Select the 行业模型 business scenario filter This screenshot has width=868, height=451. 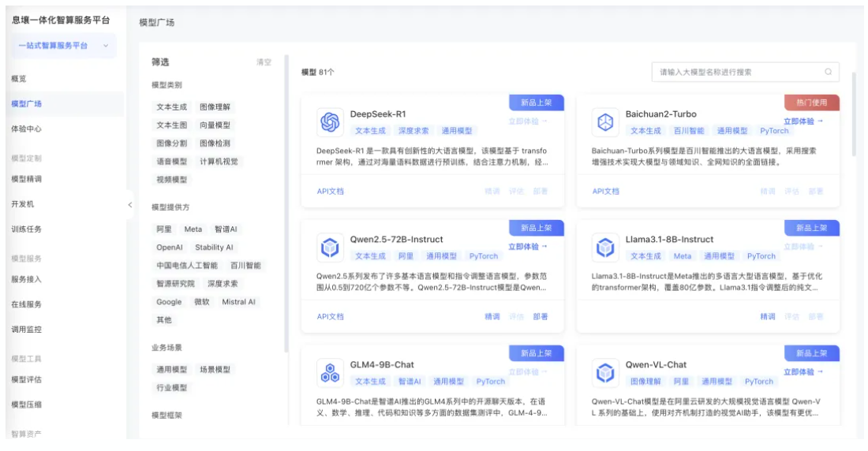click(x=171, y=388)
